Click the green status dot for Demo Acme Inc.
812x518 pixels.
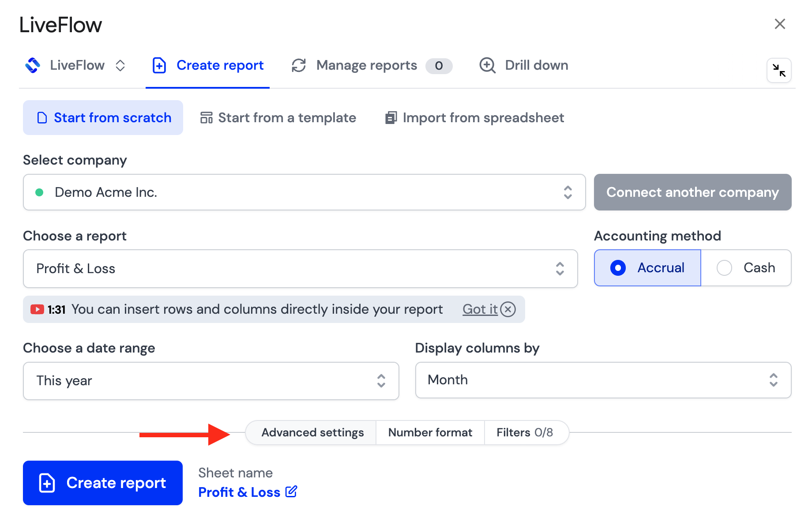click(x=39, y=192)
